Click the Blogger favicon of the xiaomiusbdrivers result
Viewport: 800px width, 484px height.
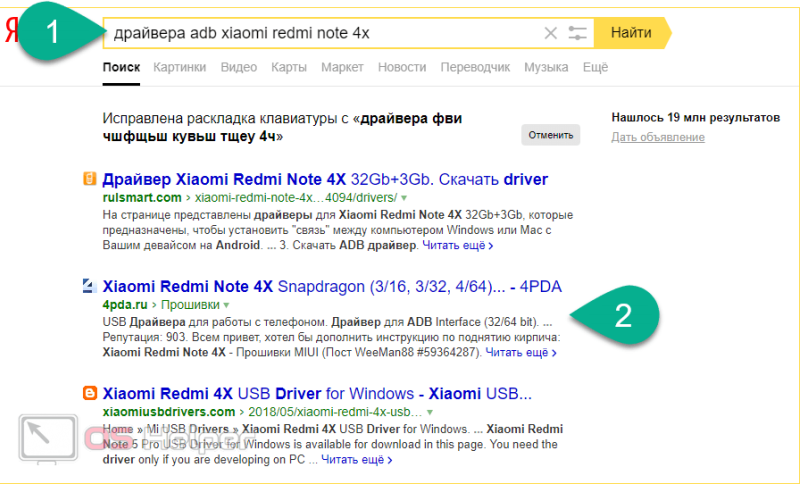(x=89, y=393)
